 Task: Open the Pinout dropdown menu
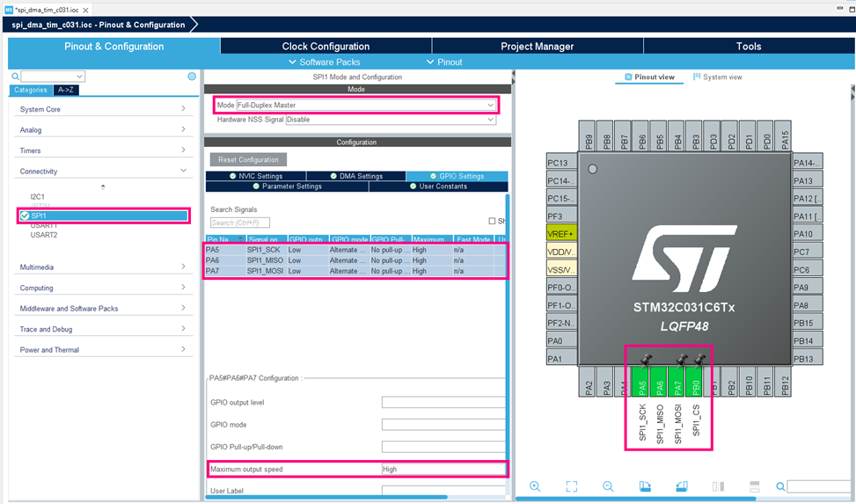(444, 62)
